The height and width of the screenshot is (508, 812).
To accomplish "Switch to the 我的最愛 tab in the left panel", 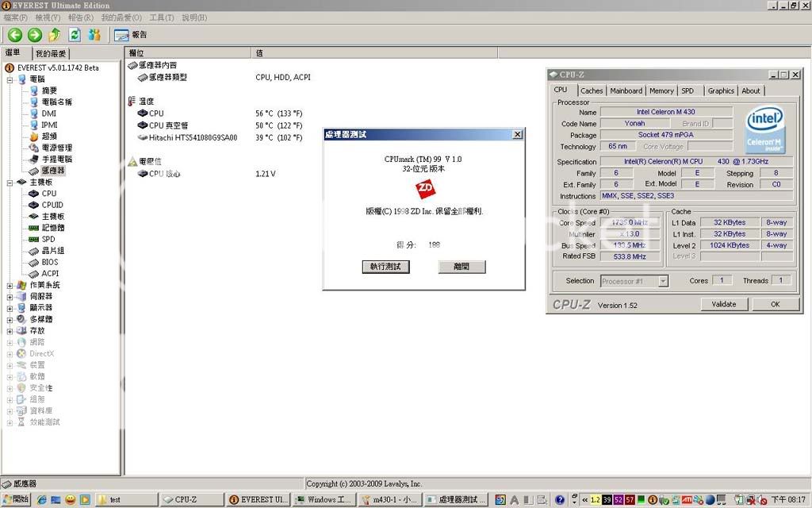I will click(x=51, y=53).
